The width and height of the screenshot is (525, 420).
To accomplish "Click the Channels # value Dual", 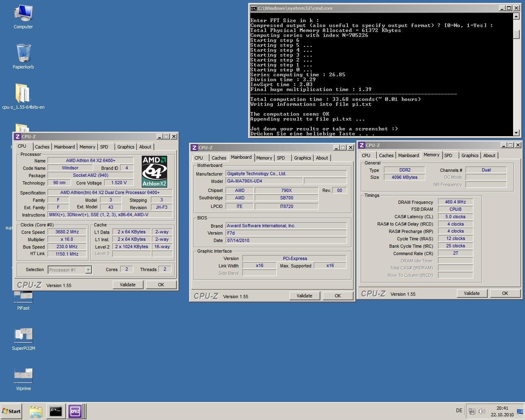I will [x=486, y=170].
